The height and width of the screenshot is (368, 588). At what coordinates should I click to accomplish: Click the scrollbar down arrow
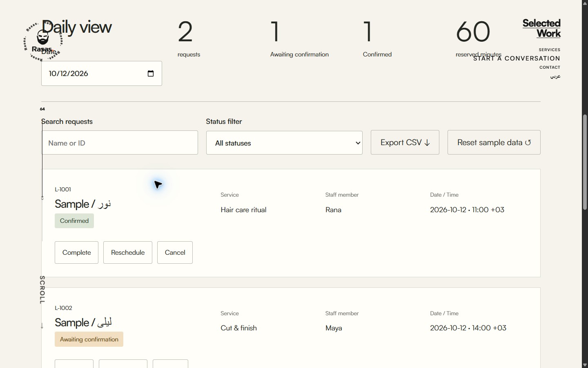tap(585, 365)
